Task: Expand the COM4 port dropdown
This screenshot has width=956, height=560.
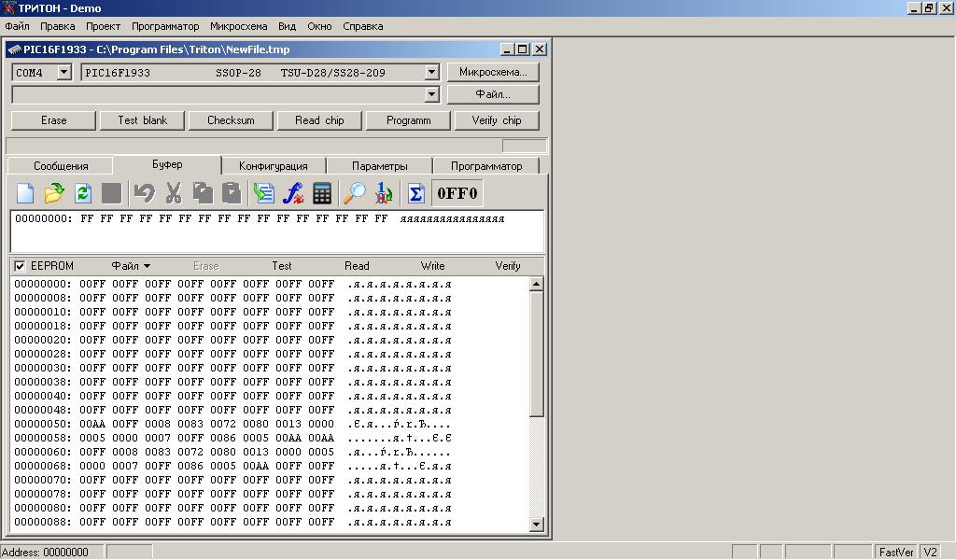Action: click(63, 72)
